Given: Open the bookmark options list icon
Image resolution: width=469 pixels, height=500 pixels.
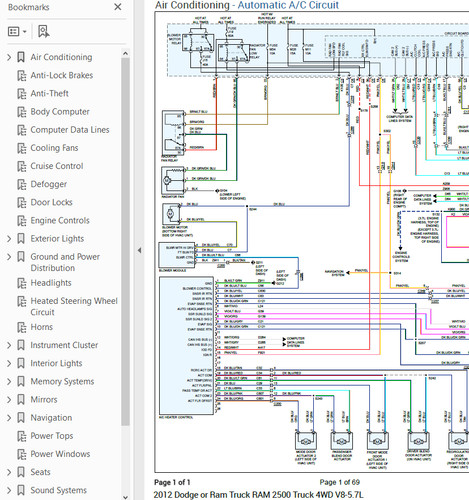Looking at the screenshot, I should (x=17, y=32).
